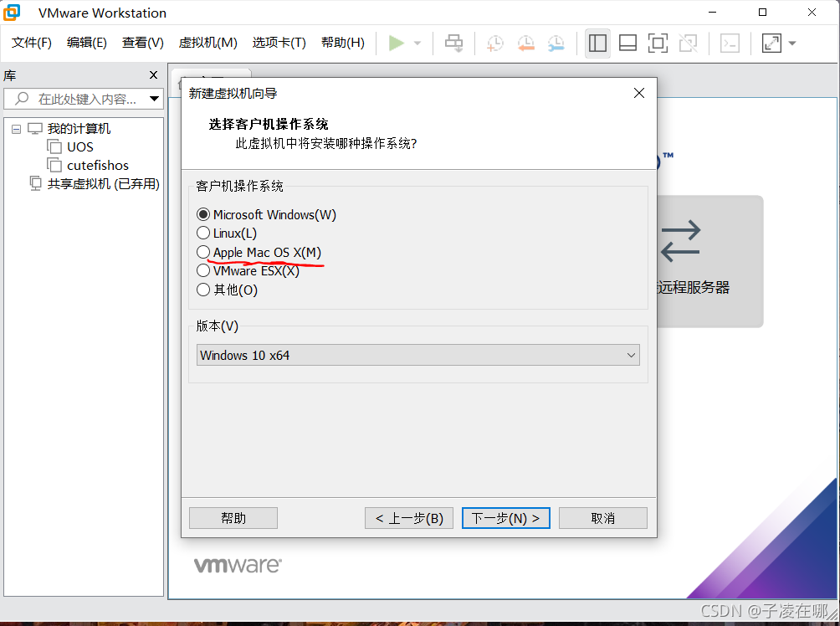Click the connect remote server arrows icon
This screenshot has height=626, width=840.
pos(680,241)
